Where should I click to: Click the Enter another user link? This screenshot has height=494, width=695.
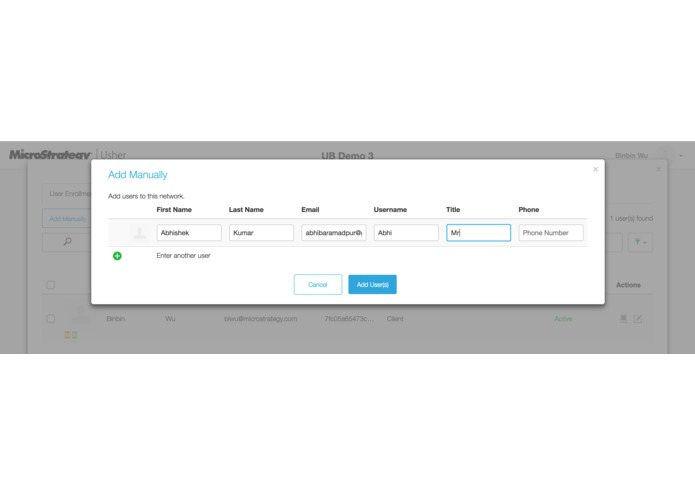(x=183, y=256)
